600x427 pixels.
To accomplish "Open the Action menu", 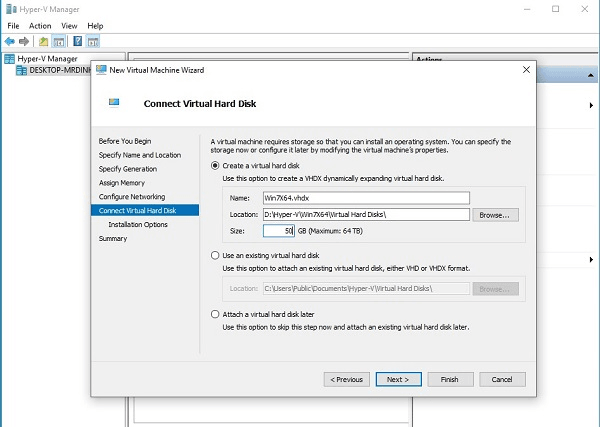I will [x=40, y=26].
